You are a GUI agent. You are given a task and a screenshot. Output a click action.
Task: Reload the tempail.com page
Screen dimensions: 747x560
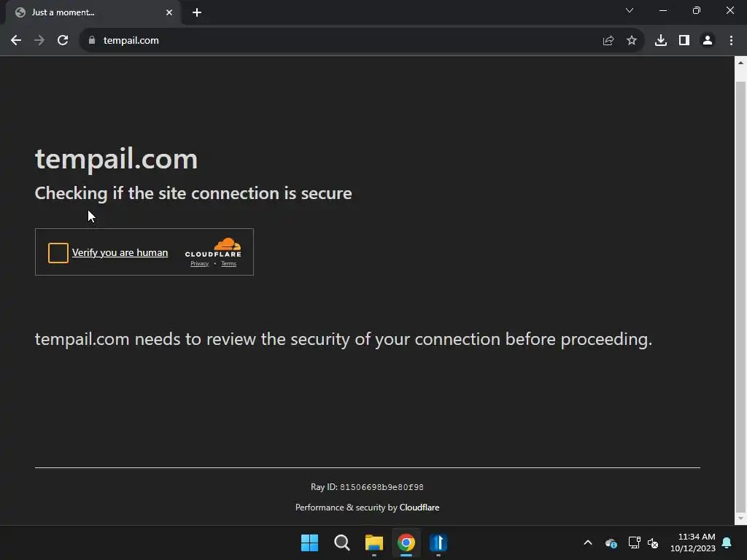pyautogui.click(x=63, y=41)
